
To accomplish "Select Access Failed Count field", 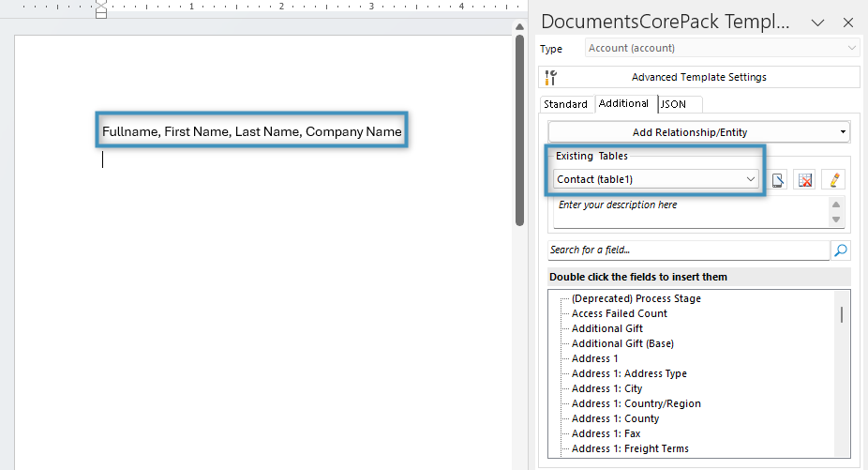I will pyautogui.click(x=620, y=313).
